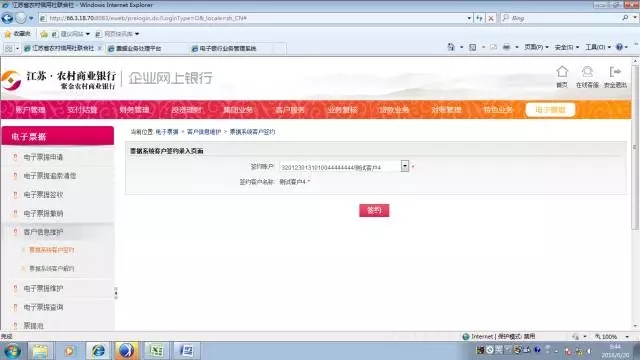640x360 pixels.
Task: Open the 安全(S) safety menu dropdown
Action: click(x=567, y=47)
